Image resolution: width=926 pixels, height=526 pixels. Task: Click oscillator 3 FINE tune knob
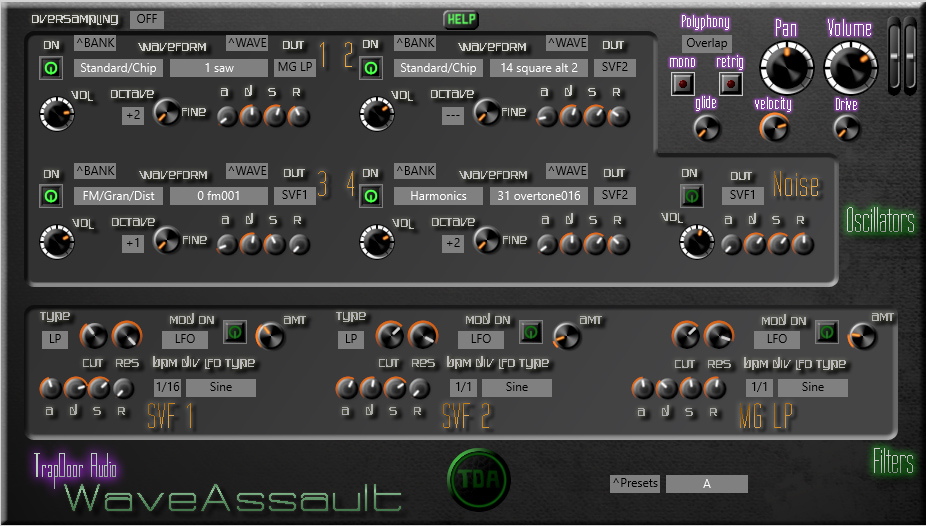166,240
